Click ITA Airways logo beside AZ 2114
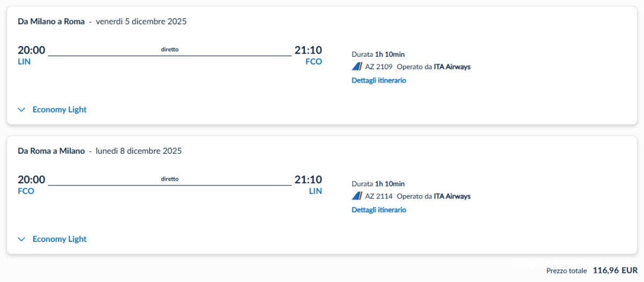644x282 pixels. pos(357,196)
